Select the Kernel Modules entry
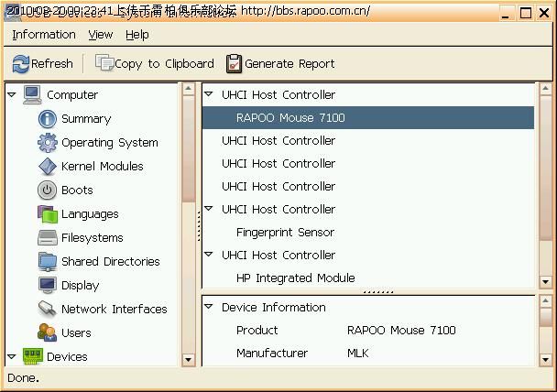557x392 pixels. (103, 167)
